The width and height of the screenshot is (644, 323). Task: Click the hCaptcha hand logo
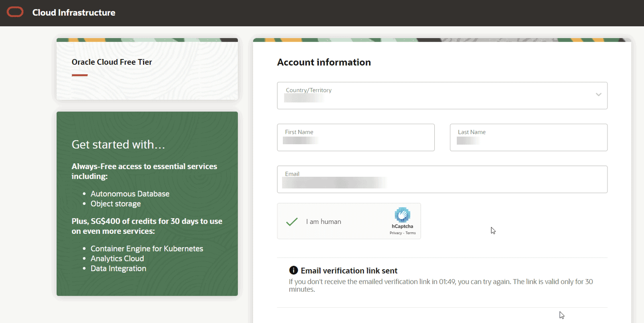click(x=402, y=215)
